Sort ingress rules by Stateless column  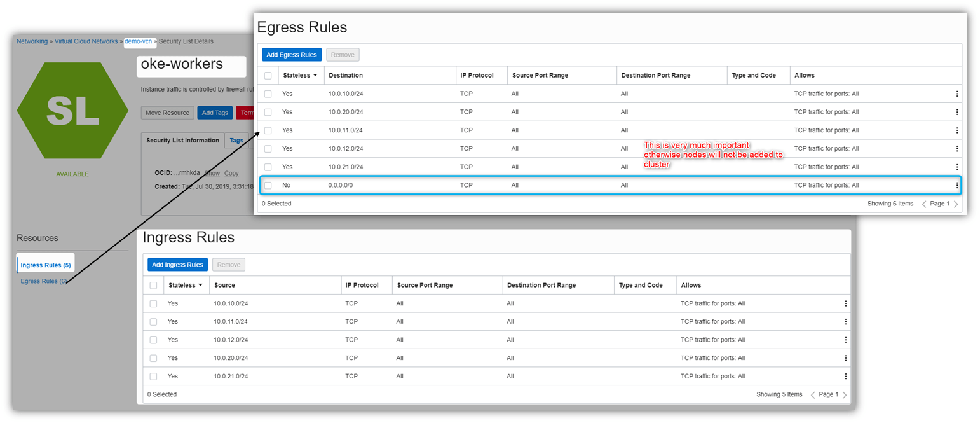pyautogui.click(x=186, y=285)
